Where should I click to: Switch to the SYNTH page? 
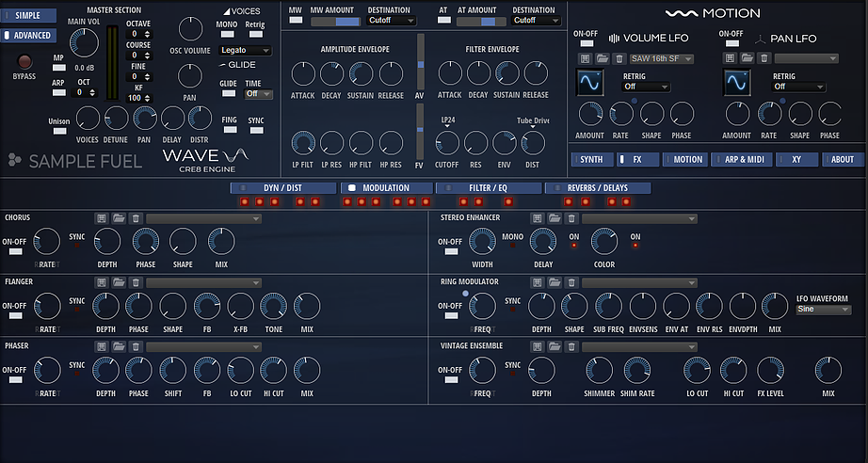pyautogui.click(x=592, y=159)
